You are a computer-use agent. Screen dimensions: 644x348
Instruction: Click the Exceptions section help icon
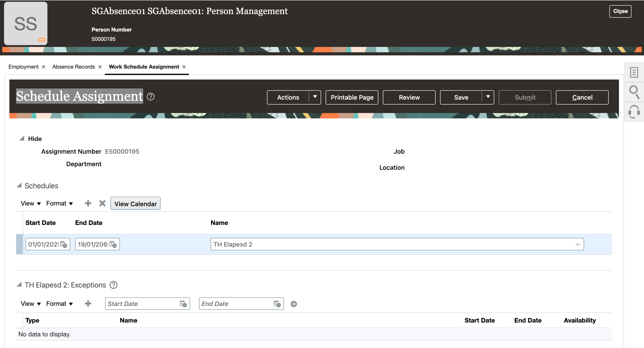(114, 285)
